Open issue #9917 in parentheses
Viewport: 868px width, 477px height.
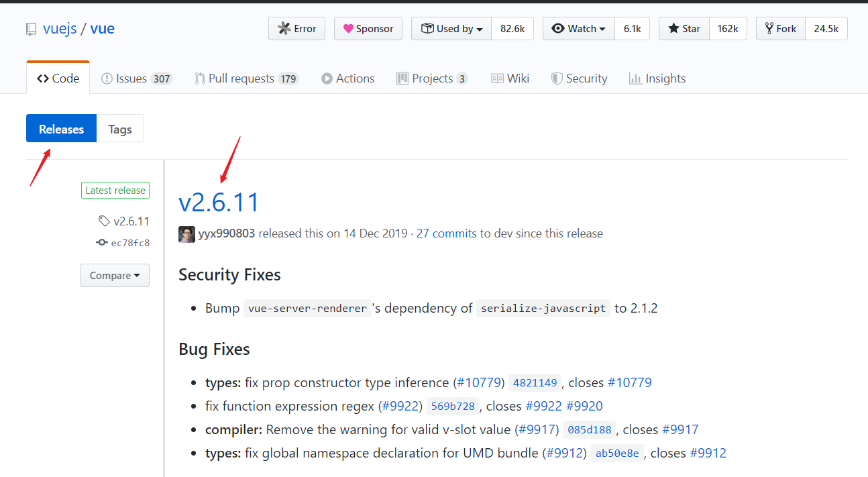tap(536, 429)
